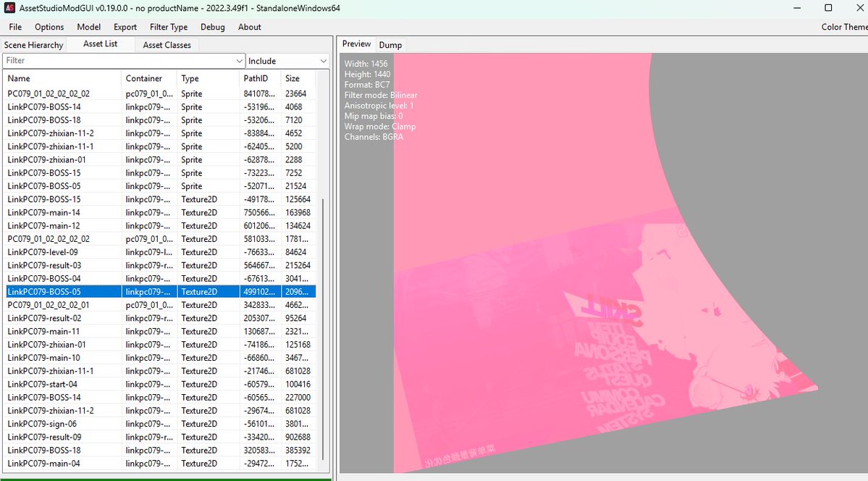The width and height of the screenshot is (868, 481).
Task: Select the LinkPC079-BOSS-15 Sprite row
Action: coord(161,173)
